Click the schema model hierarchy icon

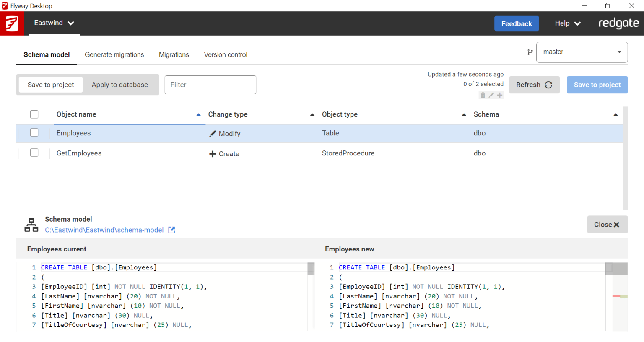pos(31,225)
